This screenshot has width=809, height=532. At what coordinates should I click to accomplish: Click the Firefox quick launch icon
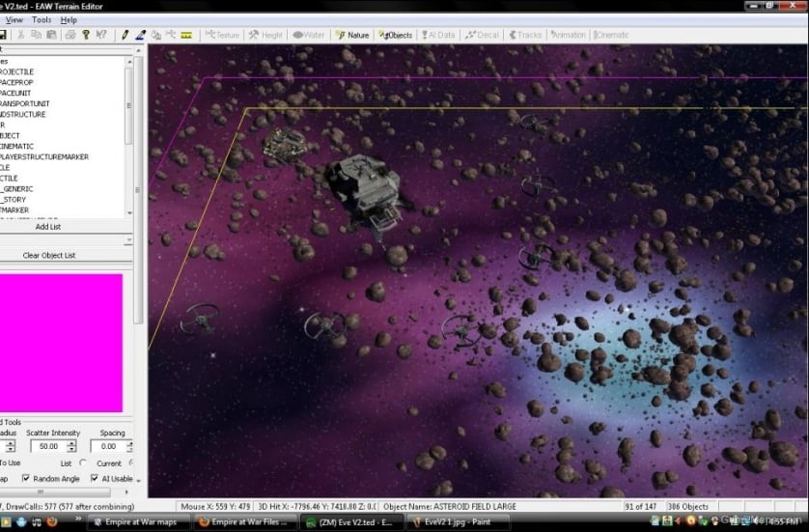[51, 522]
